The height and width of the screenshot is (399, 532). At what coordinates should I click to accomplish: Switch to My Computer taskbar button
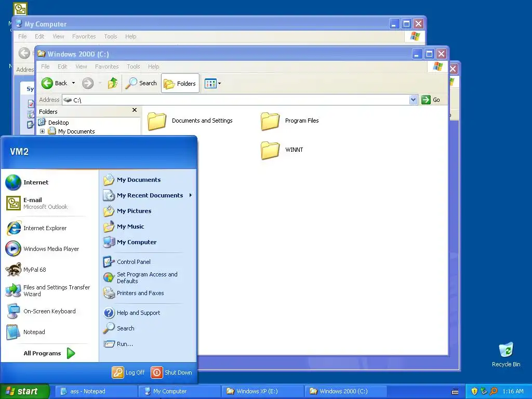tap(179, 391)
